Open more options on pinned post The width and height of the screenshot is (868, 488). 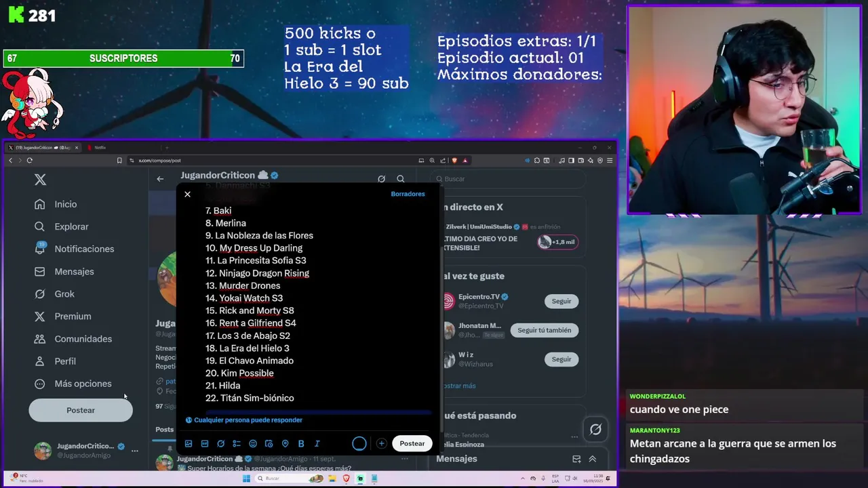click(405, 459)
